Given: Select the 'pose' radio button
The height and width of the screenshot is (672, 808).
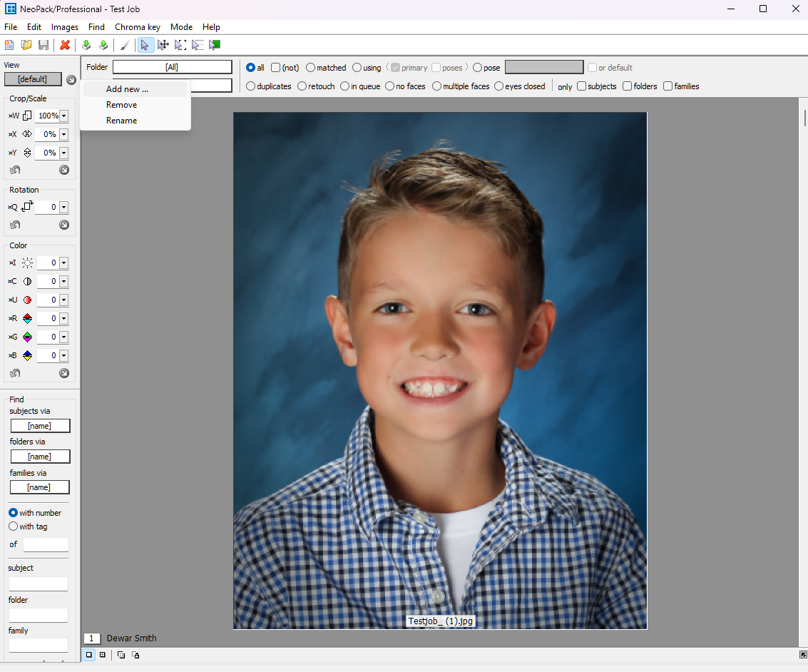Looking at the screenshot, I should coord(477,68).
